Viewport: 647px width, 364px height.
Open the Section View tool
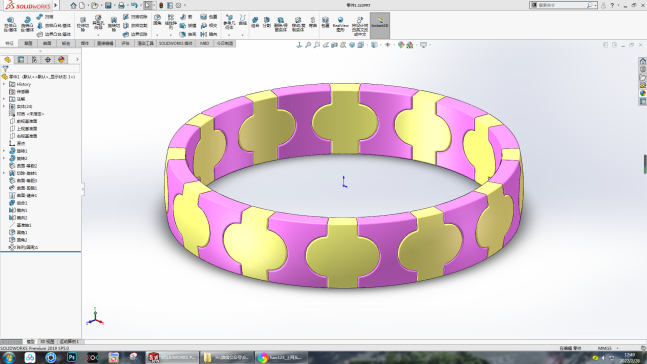(x=334, y=45)
